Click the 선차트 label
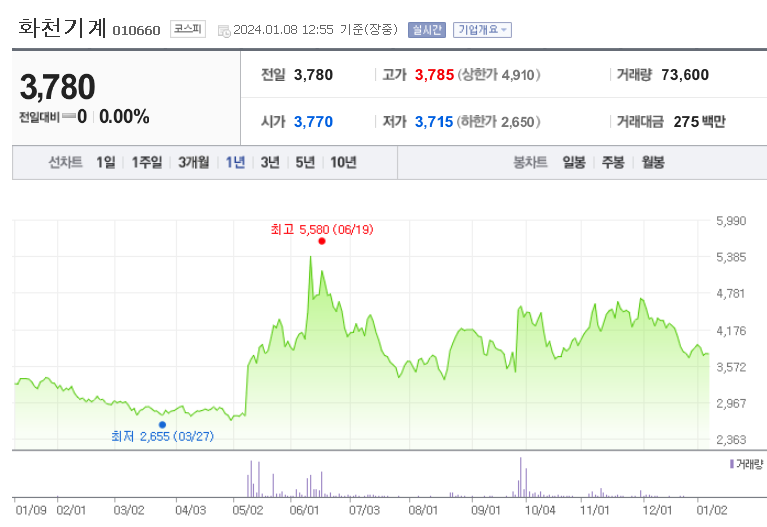This screenshot has width=767, height=527. (x=65, y=162)
